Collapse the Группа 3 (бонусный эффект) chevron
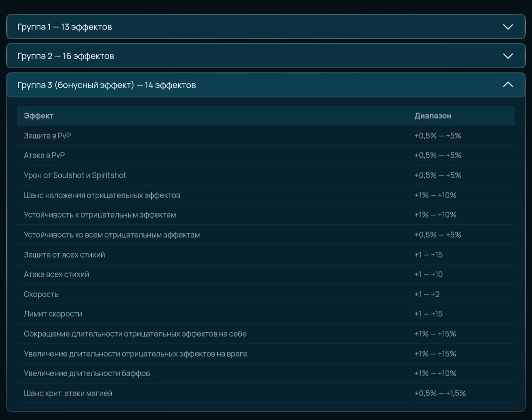The image size is (532, 420). [508, 85]
